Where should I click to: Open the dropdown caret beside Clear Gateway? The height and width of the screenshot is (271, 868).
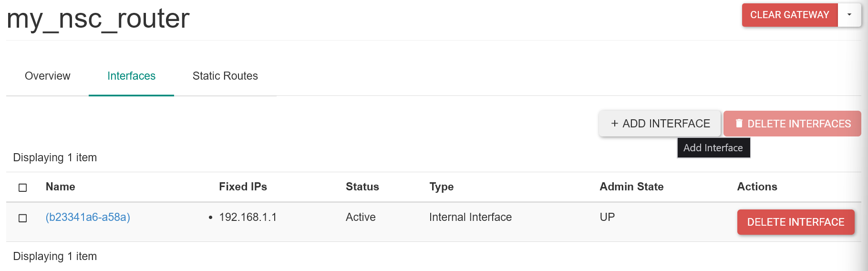coord(849,15)
